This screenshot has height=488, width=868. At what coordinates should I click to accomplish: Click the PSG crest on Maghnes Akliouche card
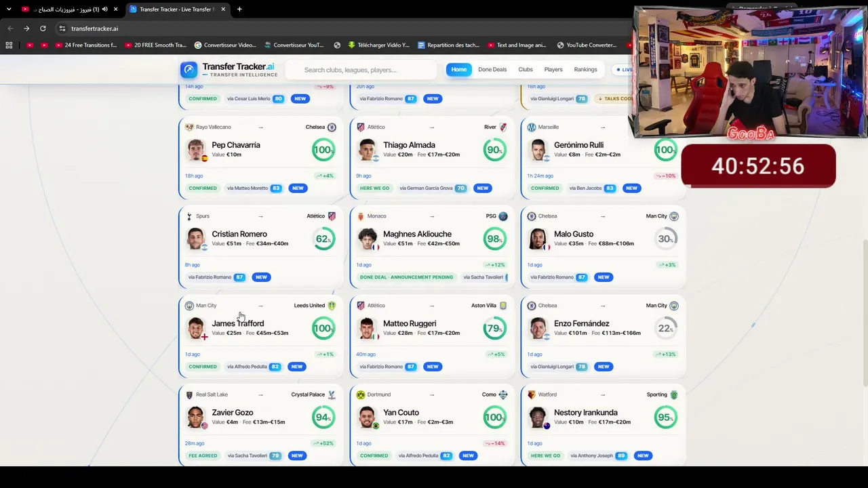tap(503, 216)
